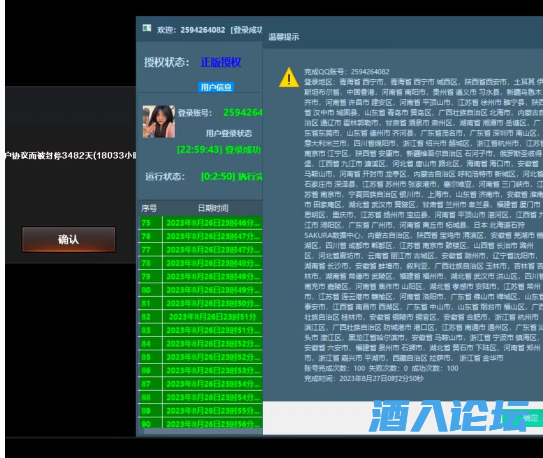Select table row number 83
The width and height of the screenshot is (543, 458).
pos(201,330)
